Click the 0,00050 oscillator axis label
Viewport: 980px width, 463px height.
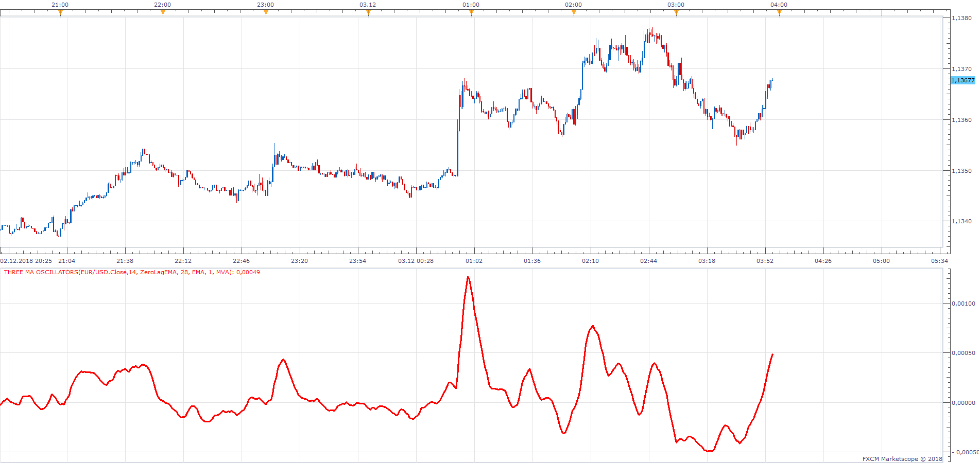click(963, 353)
